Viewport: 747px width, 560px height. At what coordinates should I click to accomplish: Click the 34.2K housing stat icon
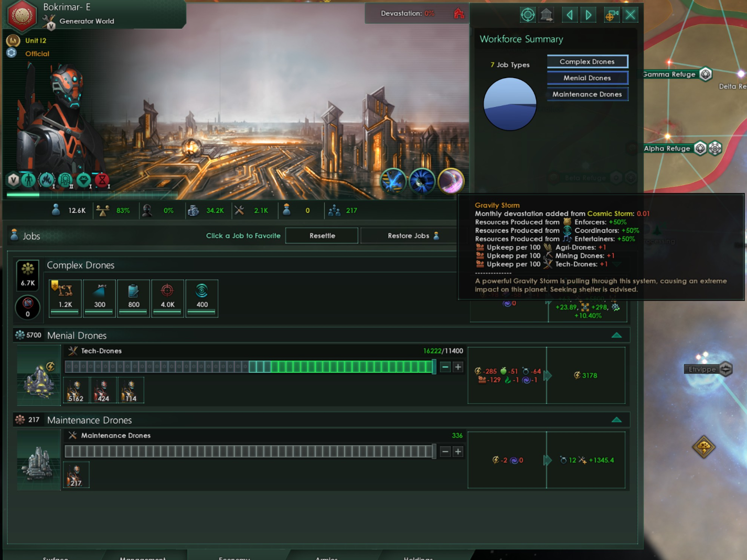[x=194, y=210]
